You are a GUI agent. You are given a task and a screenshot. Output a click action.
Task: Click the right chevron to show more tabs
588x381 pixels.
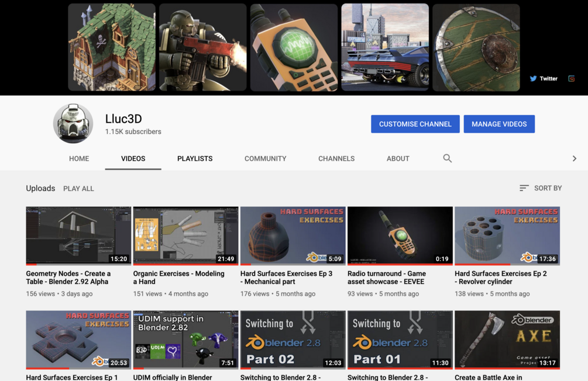(x=574, y=158)
